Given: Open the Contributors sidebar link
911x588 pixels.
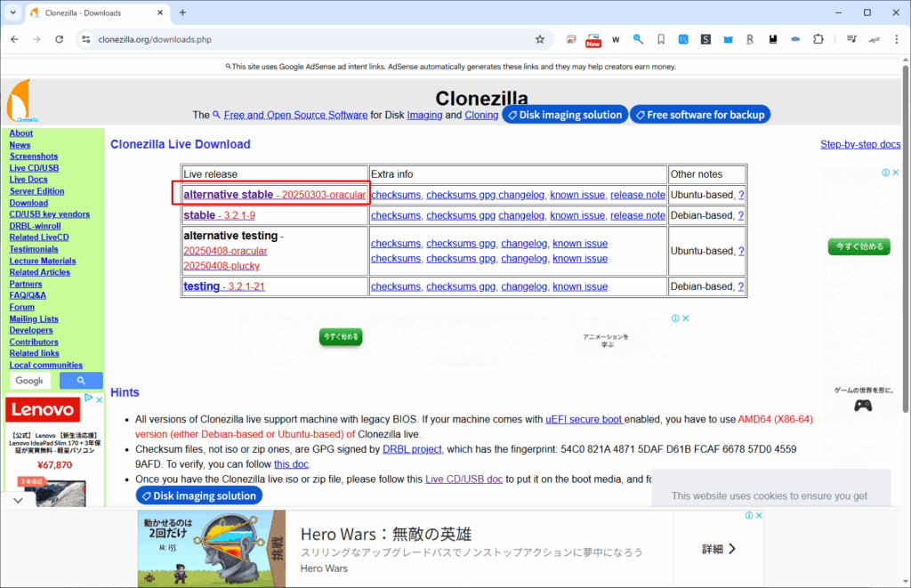Looking at the screenshot, I should click(34, 342).
